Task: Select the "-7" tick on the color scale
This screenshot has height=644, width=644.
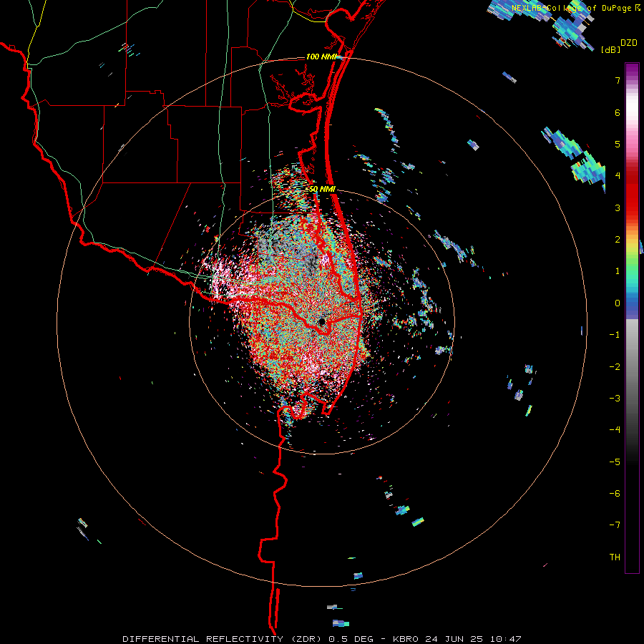Action: point(615,525)
